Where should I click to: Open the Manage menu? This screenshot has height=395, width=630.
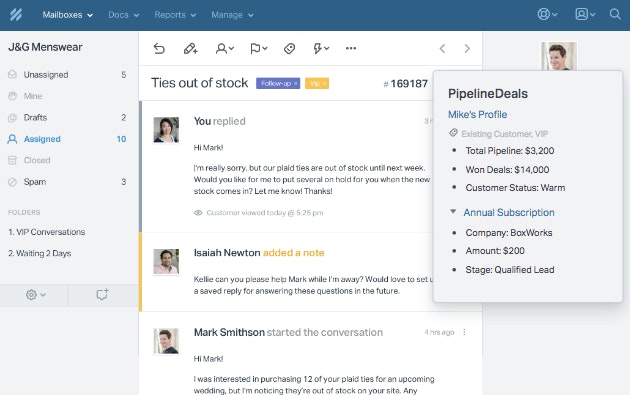click(x=232, y=15)
